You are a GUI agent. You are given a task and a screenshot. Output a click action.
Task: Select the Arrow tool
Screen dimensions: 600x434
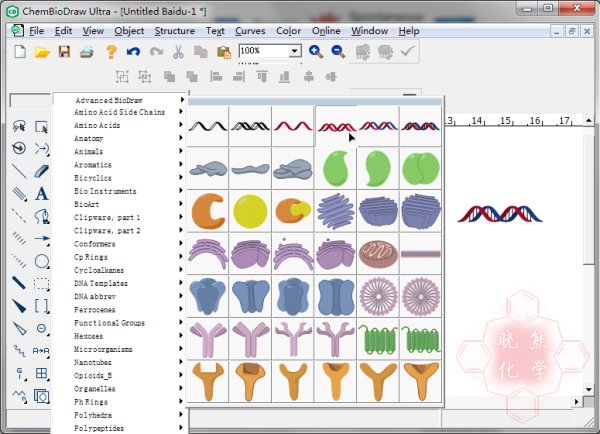click(42, 238)
